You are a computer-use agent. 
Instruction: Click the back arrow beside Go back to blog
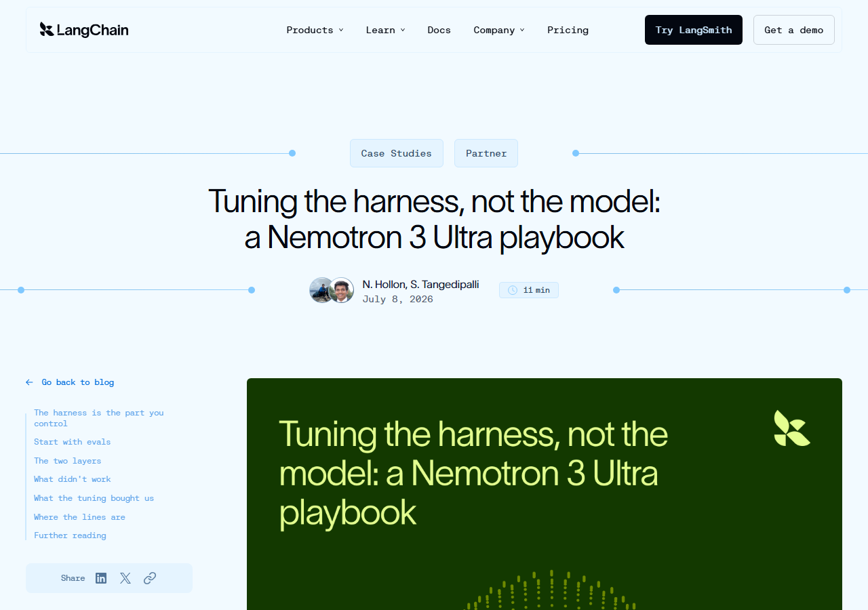coord(29,382)
